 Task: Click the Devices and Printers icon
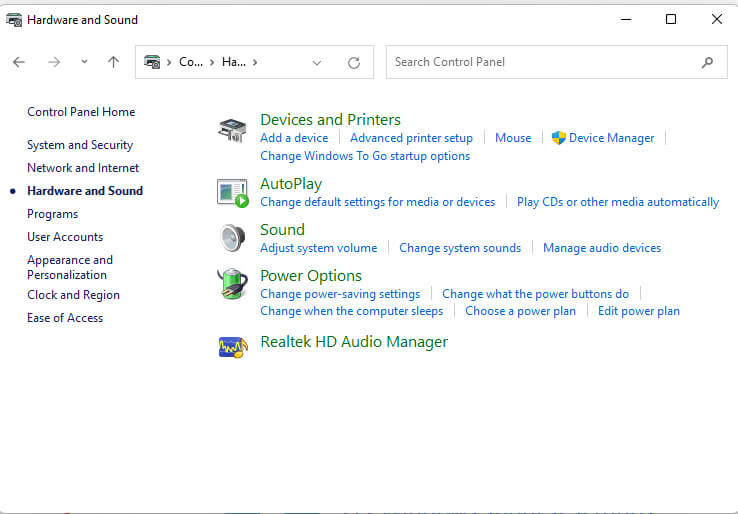(x=233, y=129)
